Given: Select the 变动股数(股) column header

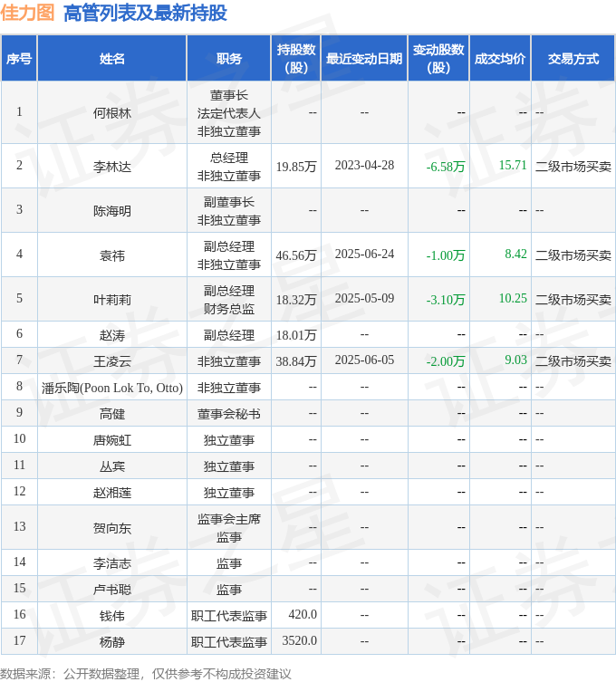Looking at the screenshot, I should click(x=438, y=58).
